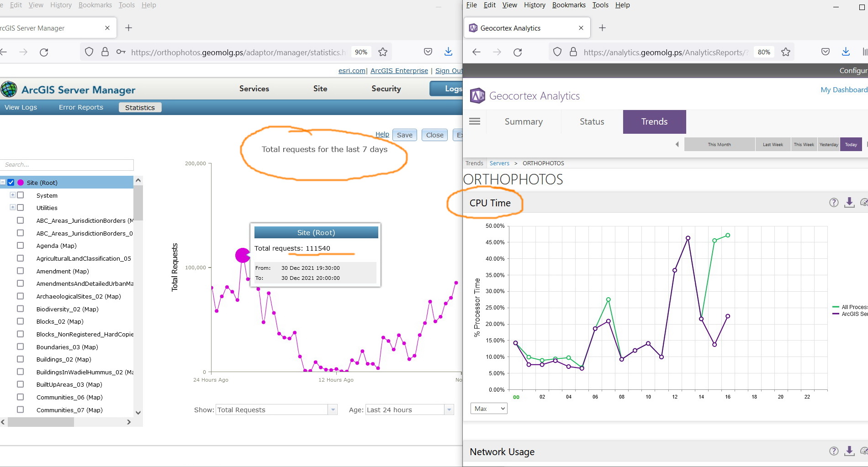The image size is (868, 467).
Task: Show lock info for analytics.geomolg.ps URL
Action: tap(573, 52)
